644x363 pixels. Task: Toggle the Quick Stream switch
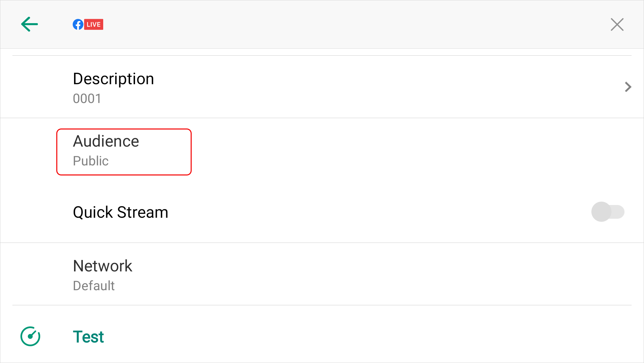tap(608, 212)
